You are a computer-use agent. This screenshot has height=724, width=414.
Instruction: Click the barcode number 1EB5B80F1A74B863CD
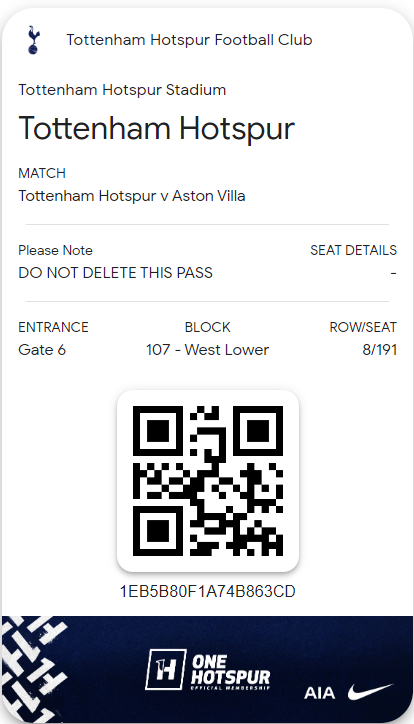(208, 591)
